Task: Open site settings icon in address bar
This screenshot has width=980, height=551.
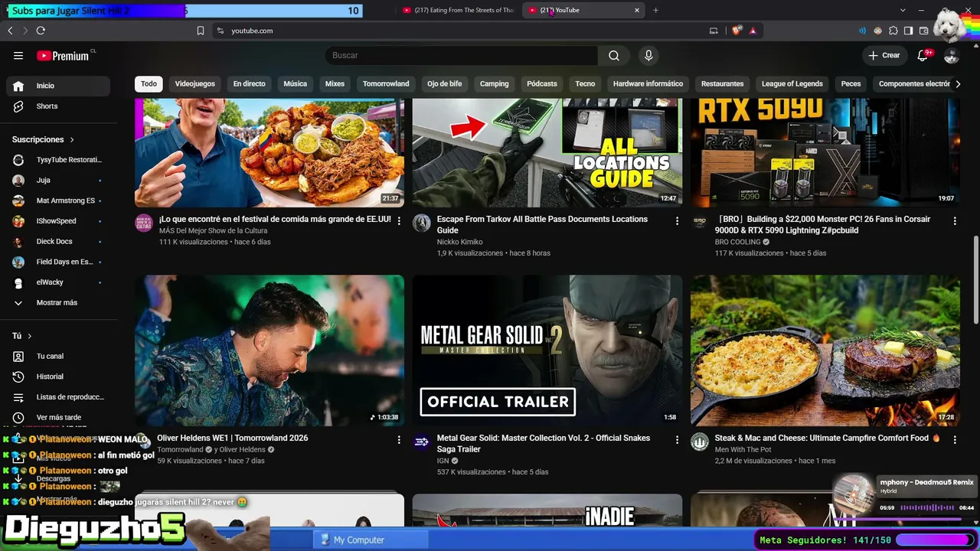Action: click(220, 31)
